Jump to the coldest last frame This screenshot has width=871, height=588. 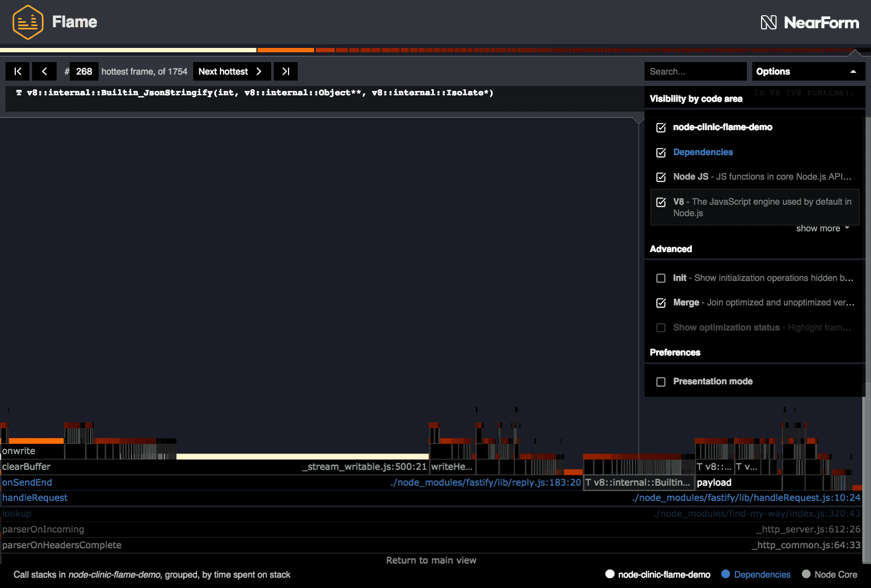285,71
